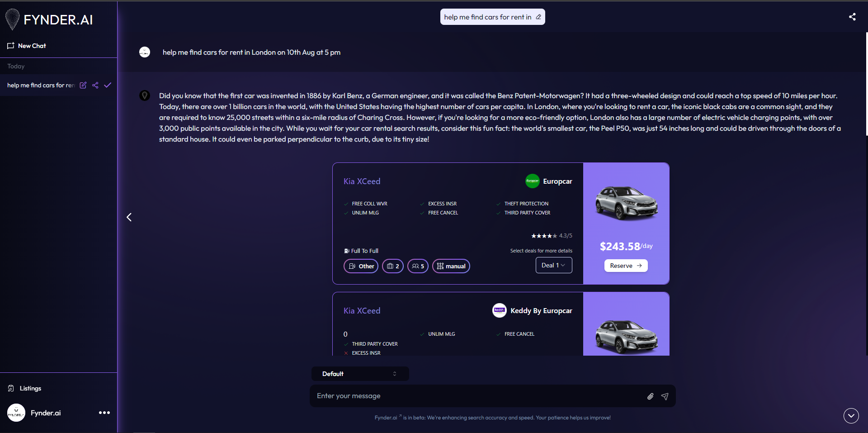Open the Default sort dropdown
This screenshot has width=868, height=433.
(360, 374)
